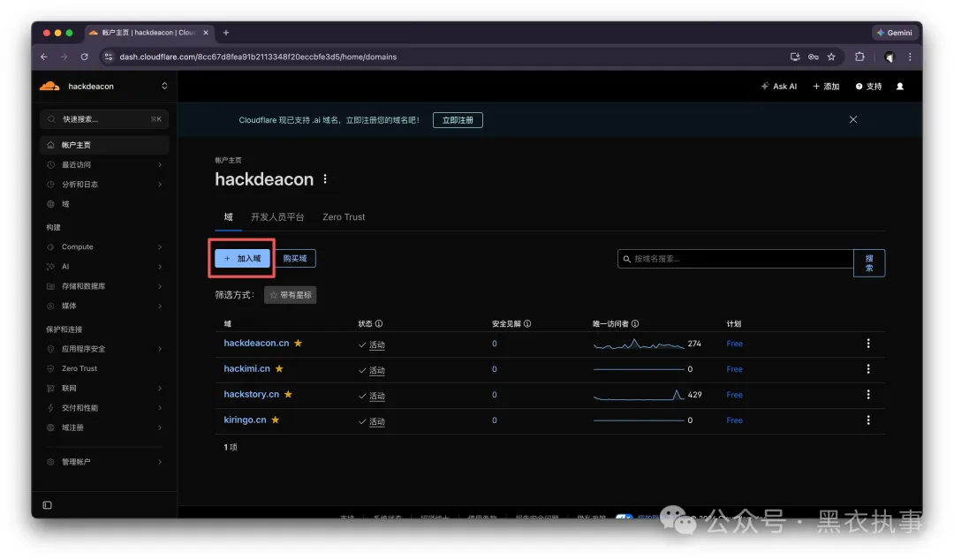954x560 pixels.
Task: Open the hackimi.cn row three-dot menu
Action: pos(868,369)
